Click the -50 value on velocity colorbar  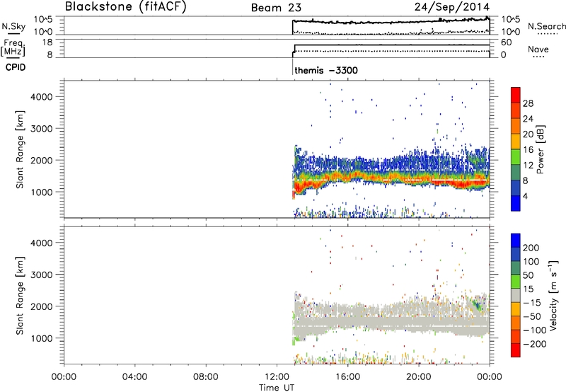click(x=533, y=316)
